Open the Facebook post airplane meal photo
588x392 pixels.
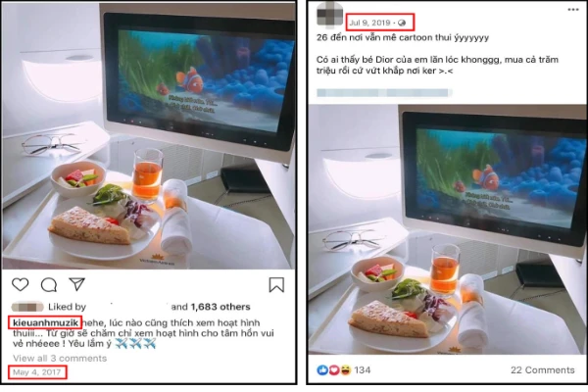point(448,229)
